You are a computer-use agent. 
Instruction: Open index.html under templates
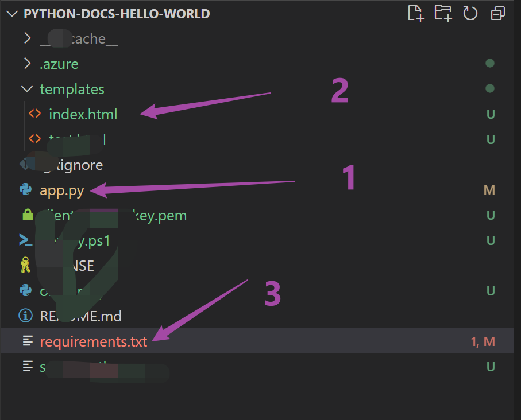pos(83,114)
